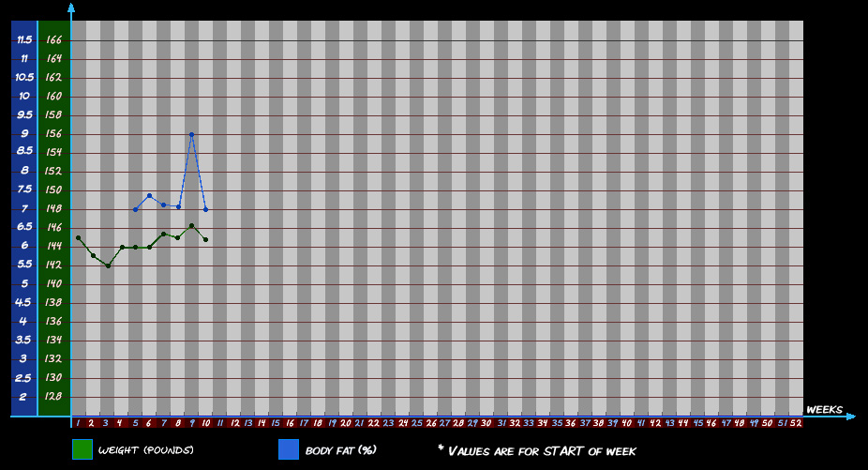This screenshot has width=868, height=470.
Task: Click the week 40 label on x-axis
Action: pyautogui.click(x=627, y=423)
